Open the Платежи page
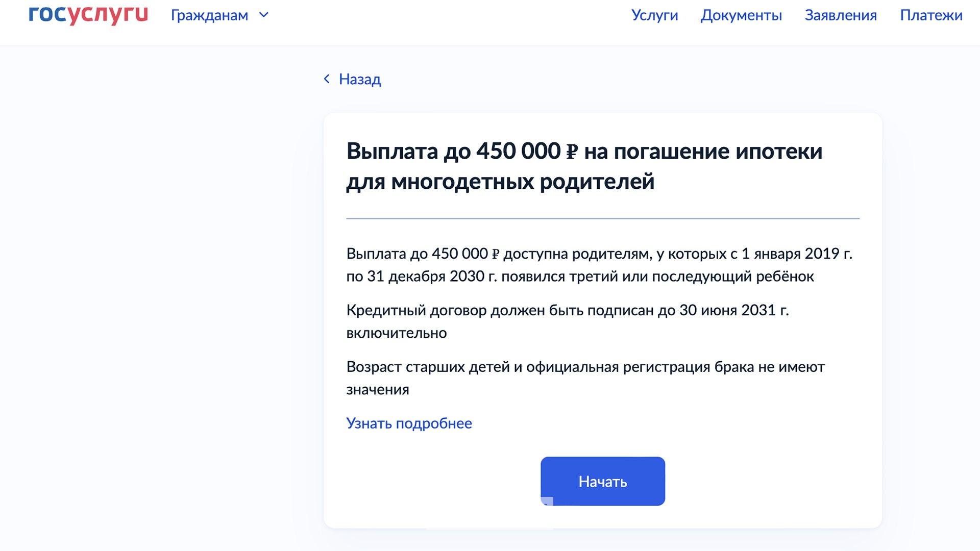This screenshot has height=551, width=980. click(932, 15)
